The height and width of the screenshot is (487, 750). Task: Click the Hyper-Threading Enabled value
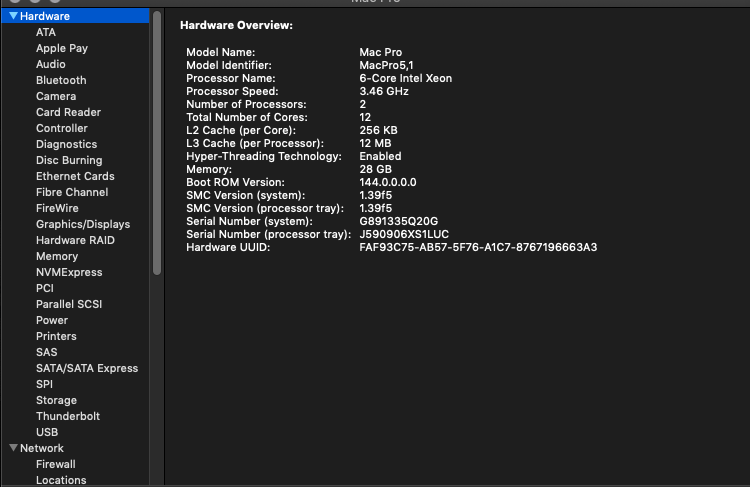[380, 156]
